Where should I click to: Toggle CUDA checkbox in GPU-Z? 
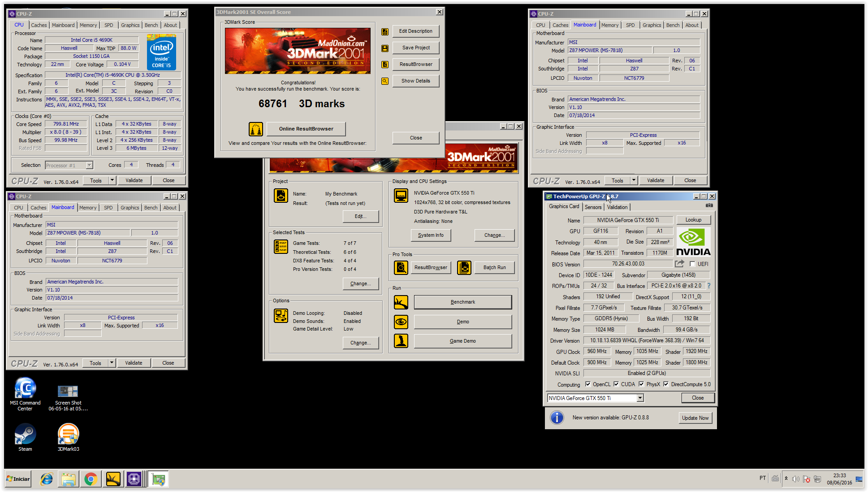click(616, 384)
